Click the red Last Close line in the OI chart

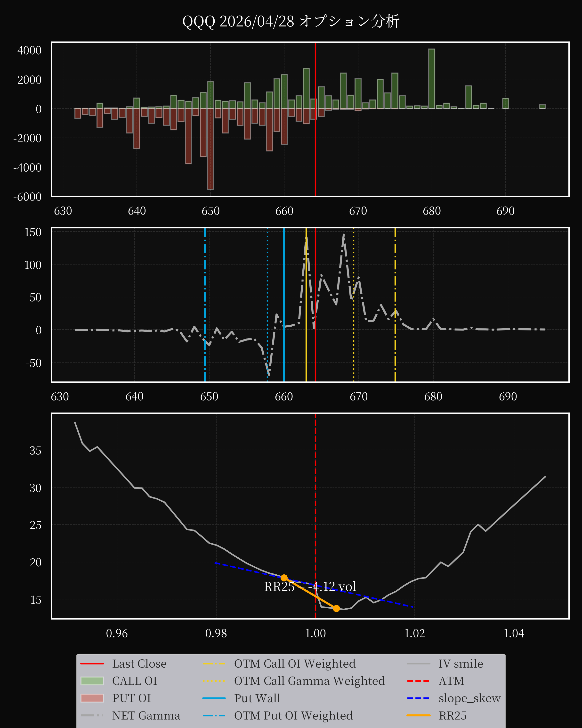pyautogui.click(x=315, y=119)
